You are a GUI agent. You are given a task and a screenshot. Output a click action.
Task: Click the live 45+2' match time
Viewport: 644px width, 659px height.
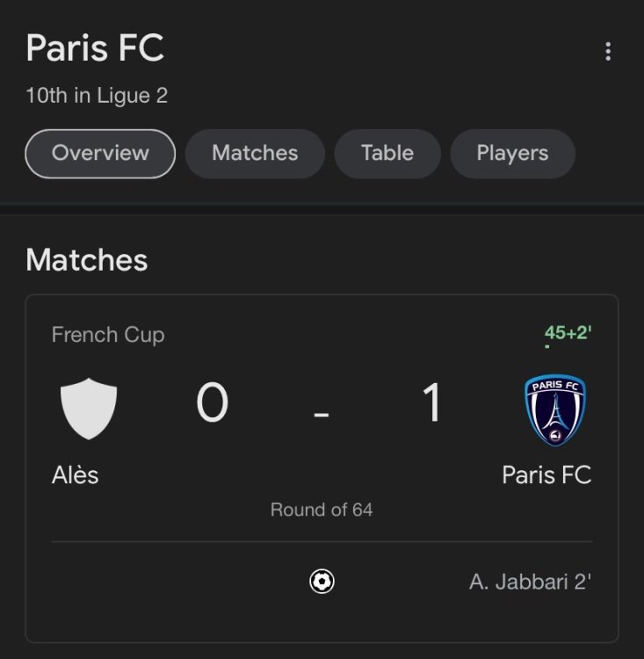tap(568, 333)
